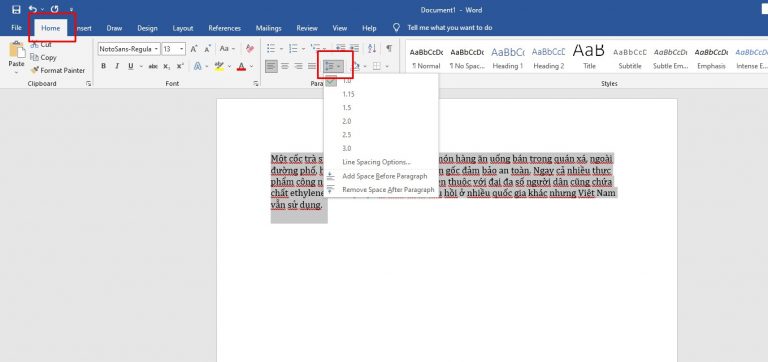Apply the Heading 1 style

pyautogui.click(x=507, y=58)
